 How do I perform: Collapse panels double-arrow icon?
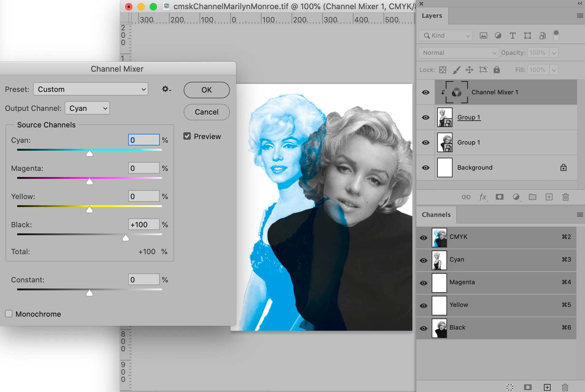pyautogui.click(x=580, y=3)
